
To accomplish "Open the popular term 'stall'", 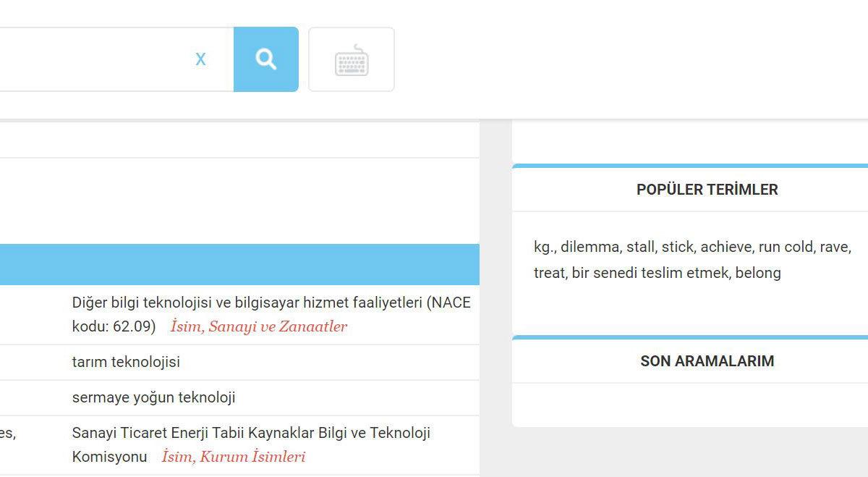I will click(x=641, y=246).
